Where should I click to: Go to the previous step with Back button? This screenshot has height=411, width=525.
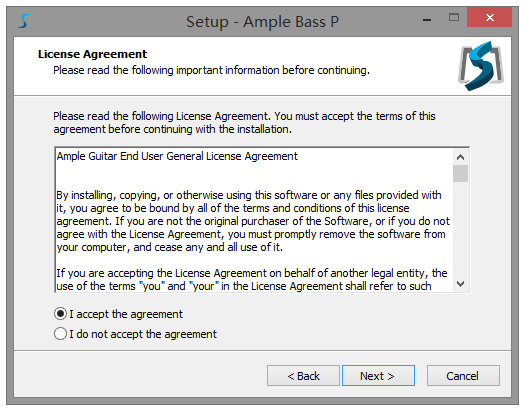(303, 376)
